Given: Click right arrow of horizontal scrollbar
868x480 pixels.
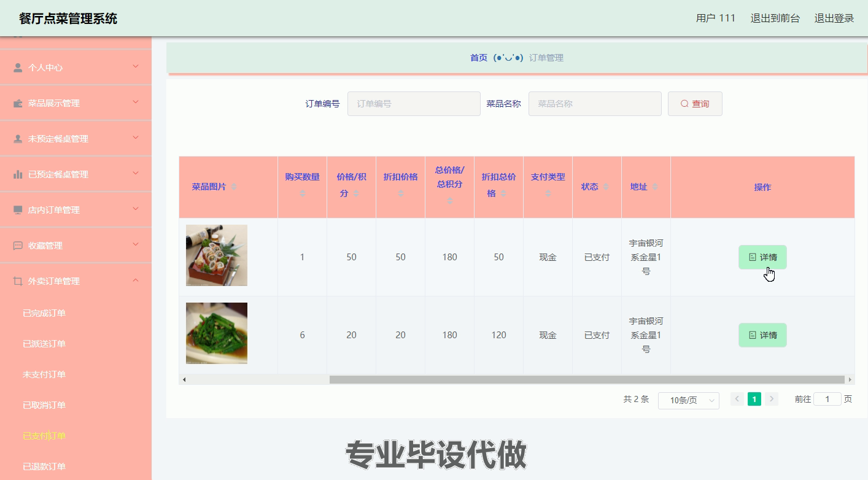Looking at the screenshot, I should 850,379.
